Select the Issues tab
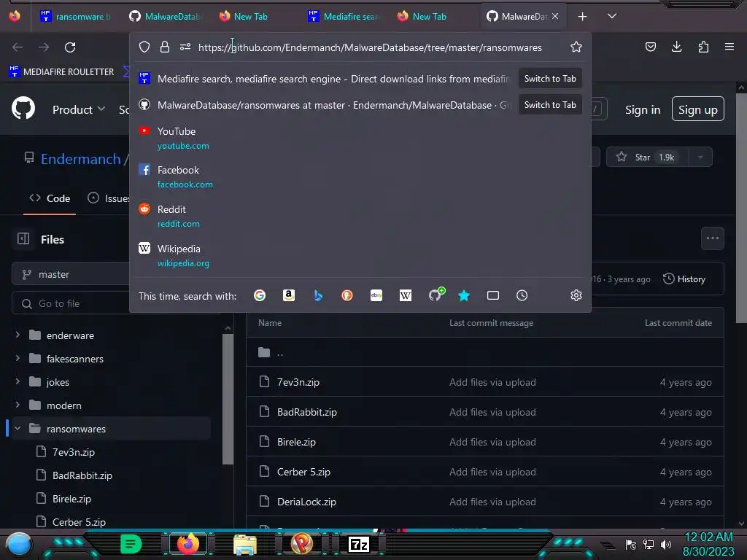This screenshot has height=560, width=747. [x=109, y=198]
